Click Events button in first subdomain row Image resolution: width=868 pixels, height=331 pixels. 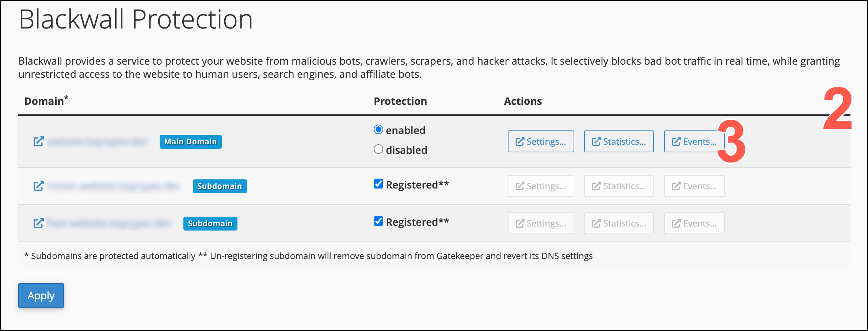click(694, 186)
